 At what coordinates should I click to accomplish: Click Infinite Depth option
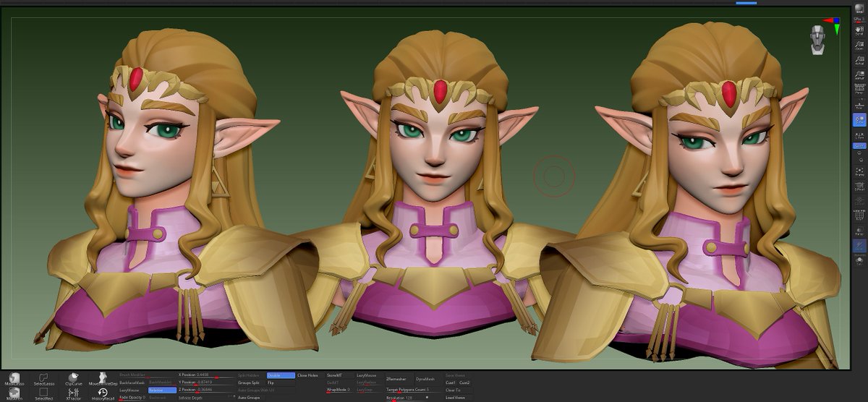pos(207,397)
